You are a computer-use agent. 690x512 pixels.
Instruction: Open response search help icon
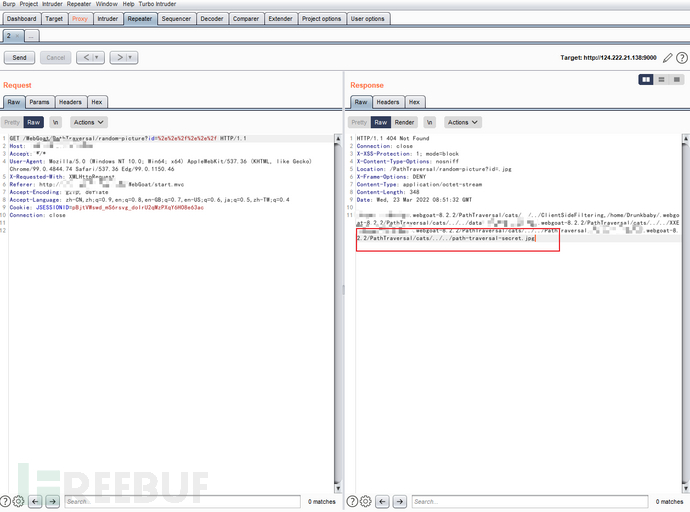352,501
